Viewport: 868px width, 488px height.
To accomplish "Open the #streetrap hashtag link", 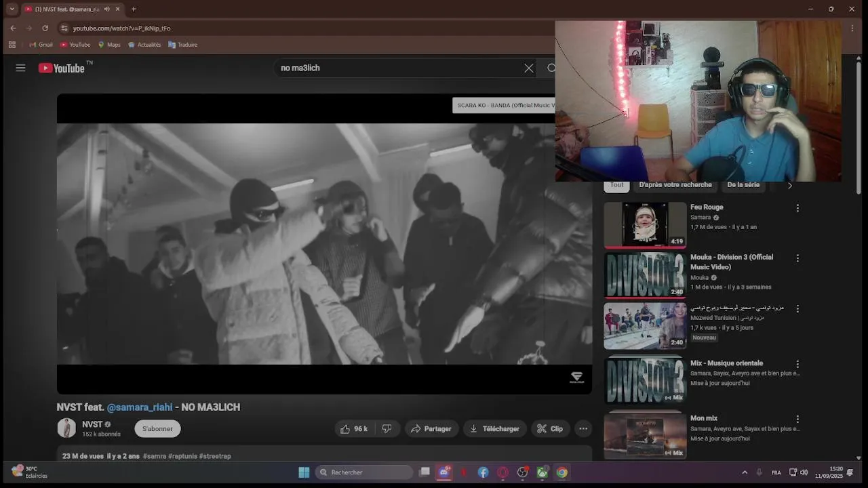I will (x=215, y=456).
